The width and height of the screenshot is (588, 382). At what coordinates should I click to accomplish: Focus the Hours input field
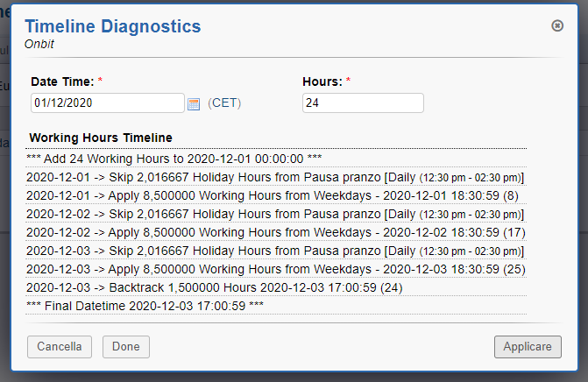point(363,103)
